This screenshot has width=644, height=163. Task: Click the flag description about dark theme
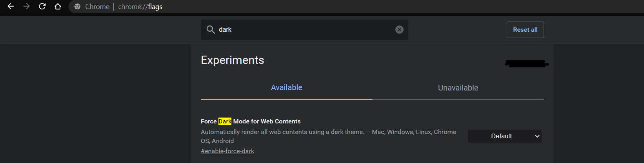coord(329,136)
